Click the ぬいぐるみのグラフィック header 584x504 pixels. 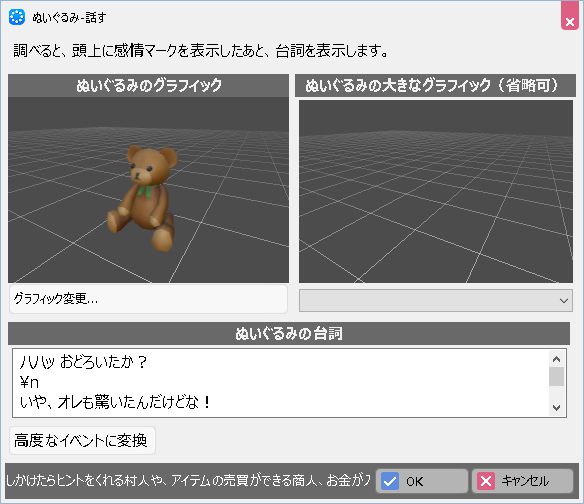click(x=148, y=85)
